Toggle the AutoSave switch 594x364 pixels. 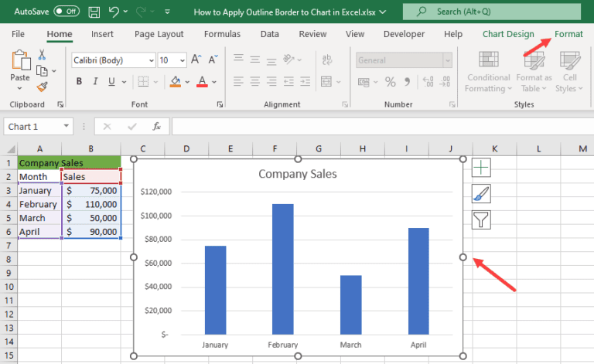[x=66, y=12]
